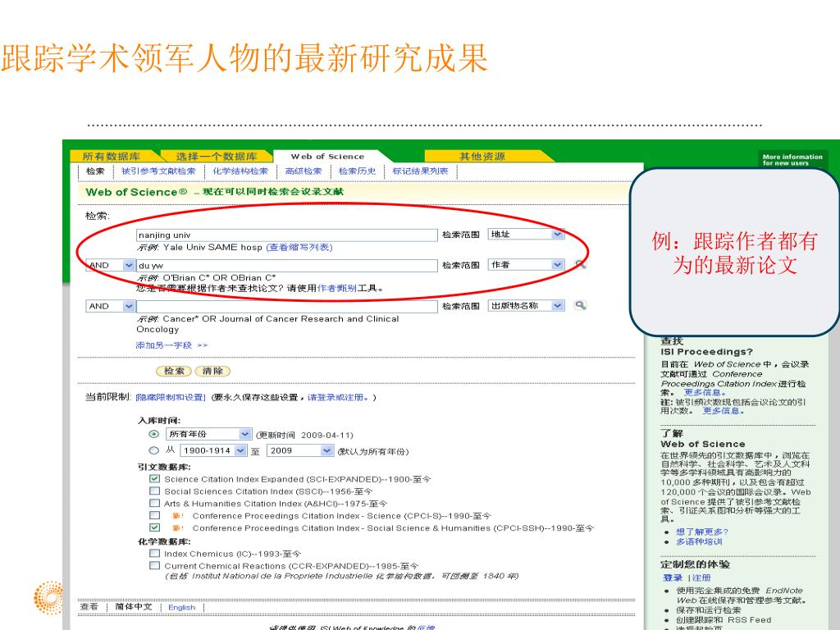The width and height of the screenshot is (840, 630).
Task: Open AND operator dropdown before du yw
Action: [x=110, y=265]
